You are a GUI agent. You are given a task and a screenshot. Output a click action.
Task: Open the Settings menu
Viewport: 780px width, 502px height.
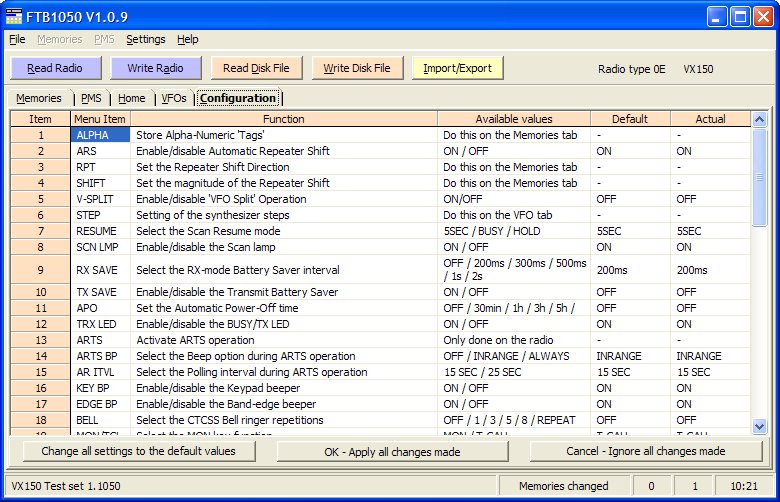pos(146,39)
